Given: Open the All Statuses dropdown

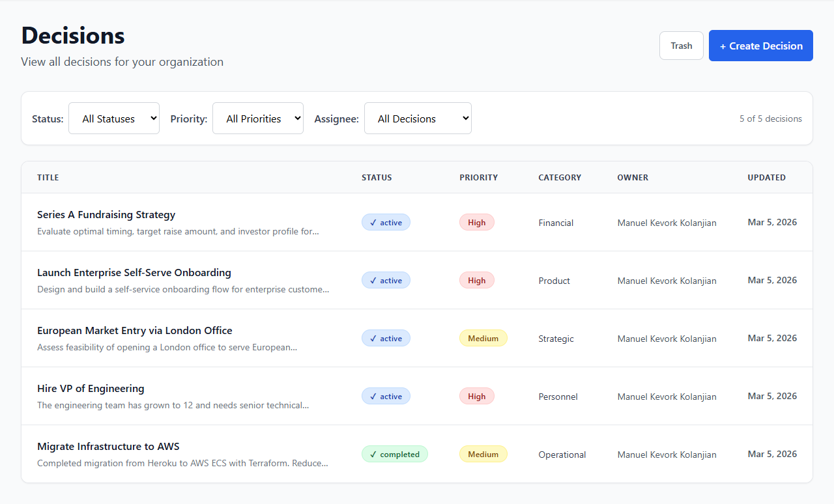Looking at the screenshot, I should [113, 118].
